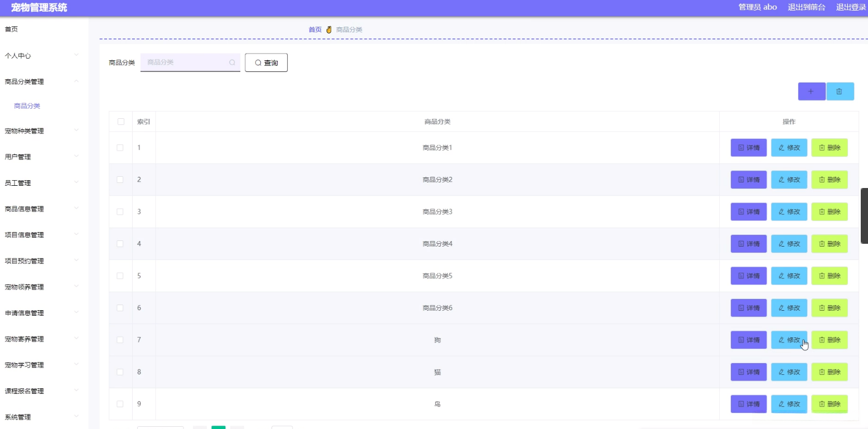
Task: Toggle the select-all checkbox in table header
Action: coord(120,122)
